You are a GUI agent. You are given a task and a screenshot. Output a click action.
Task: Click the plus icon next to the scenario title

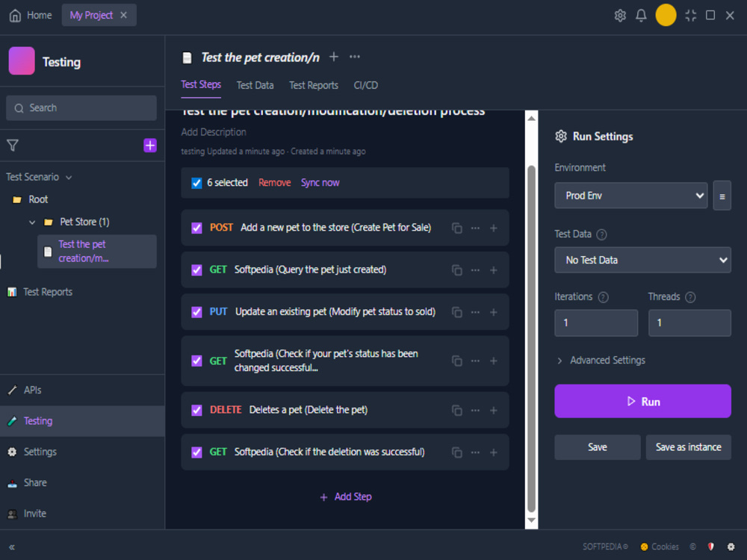click(334, 57)
